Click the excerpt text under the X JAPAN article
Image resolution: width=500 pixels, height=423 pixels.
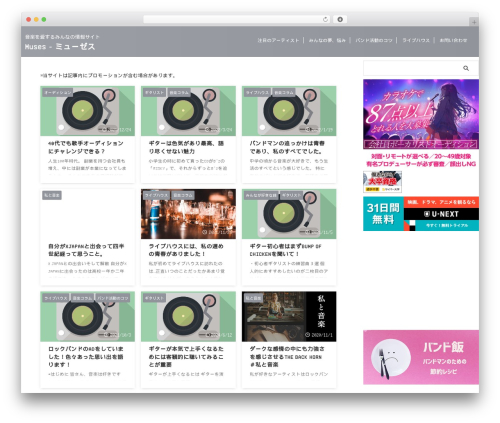tap(87, 267)
